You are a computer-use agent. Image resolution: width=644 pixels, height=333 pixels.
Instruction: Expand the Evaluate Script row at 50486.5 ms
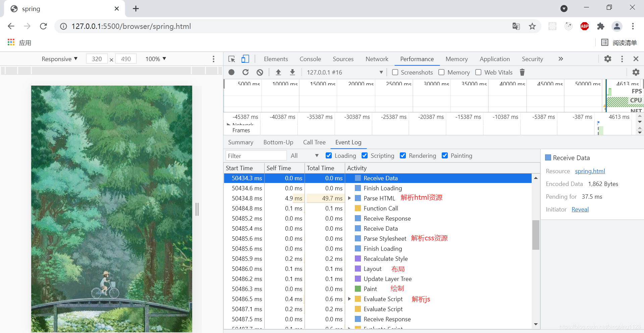pyautogui.click(x=350, y=299)
